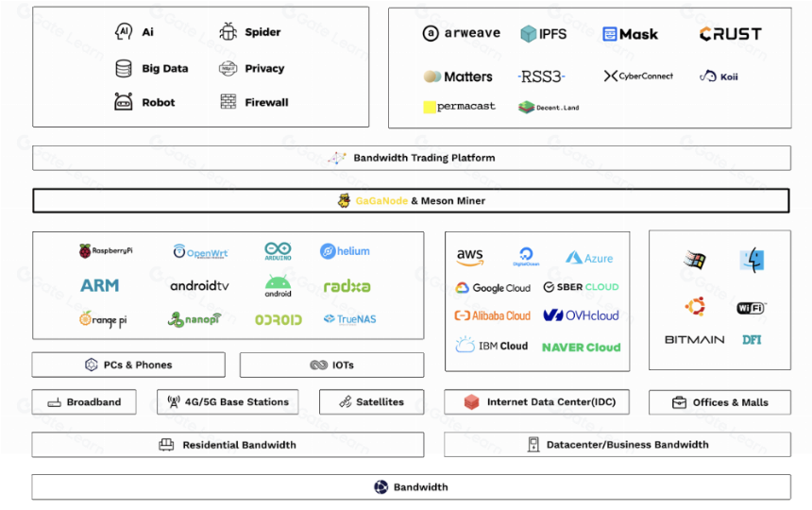Click the RaspberryPi logo
The image size is (812, 510).
106,250
